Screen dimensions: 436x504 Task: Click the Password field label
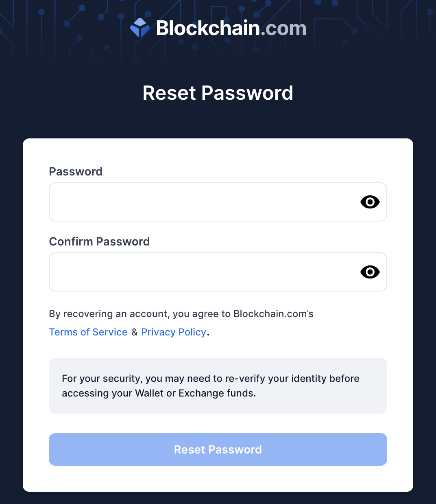pos(76,171)
